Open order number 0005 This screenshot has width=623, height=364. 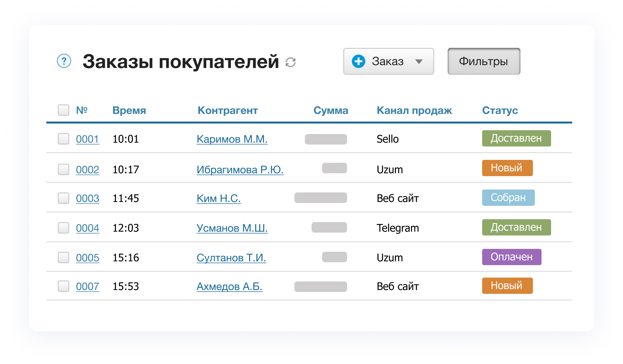coord(87,258)
